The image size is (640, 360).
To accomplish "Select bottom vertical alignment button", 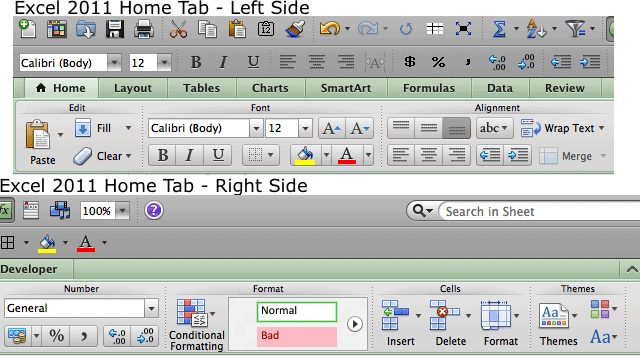I will 456,129.
